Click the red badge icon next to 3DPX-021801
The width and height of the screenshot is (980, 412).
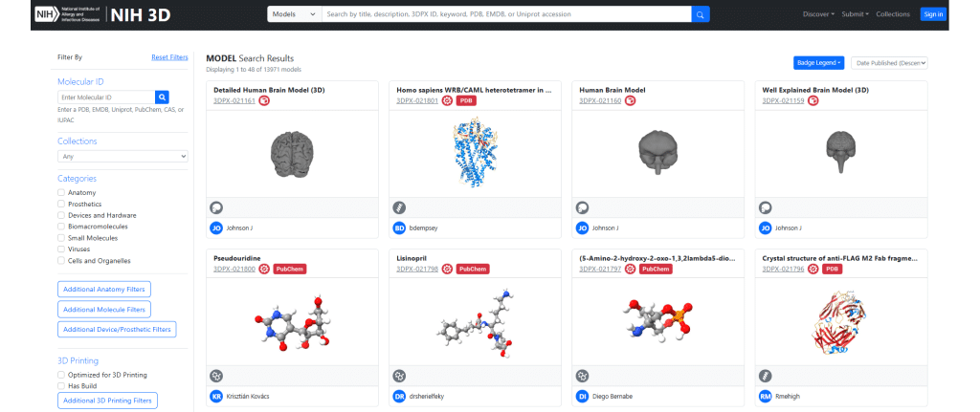pyautogui.click(x=448, y=100)
